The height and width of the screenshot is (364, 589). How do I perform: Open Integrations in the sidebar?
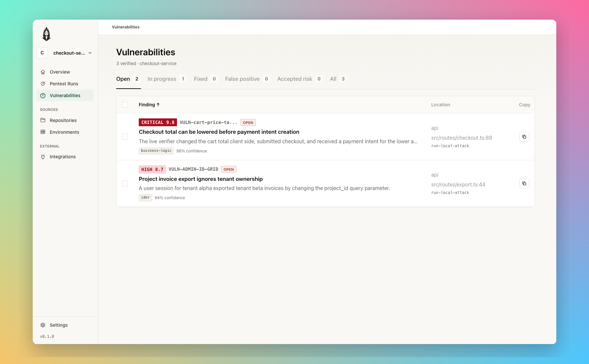click(65, 157)
